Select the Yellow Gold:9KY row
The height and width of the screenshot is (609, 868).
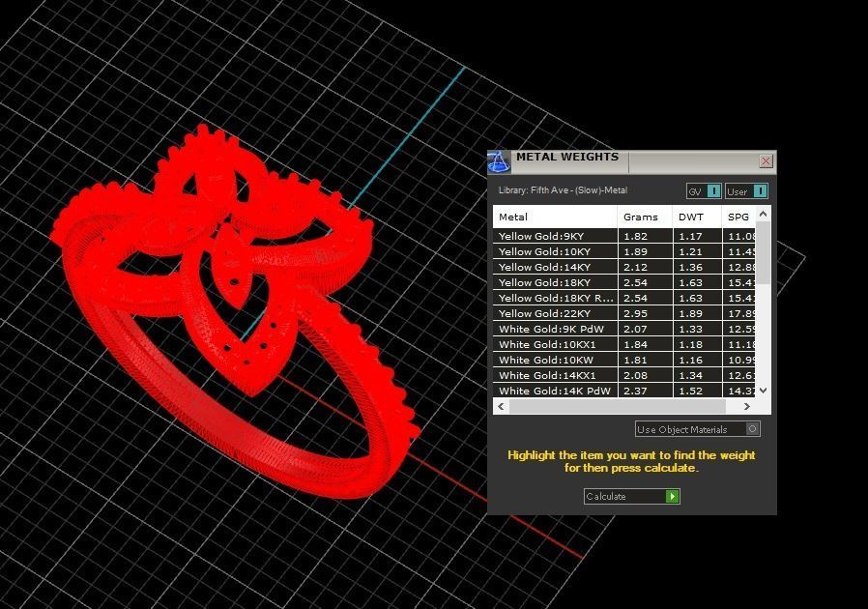tap(623, 236)
